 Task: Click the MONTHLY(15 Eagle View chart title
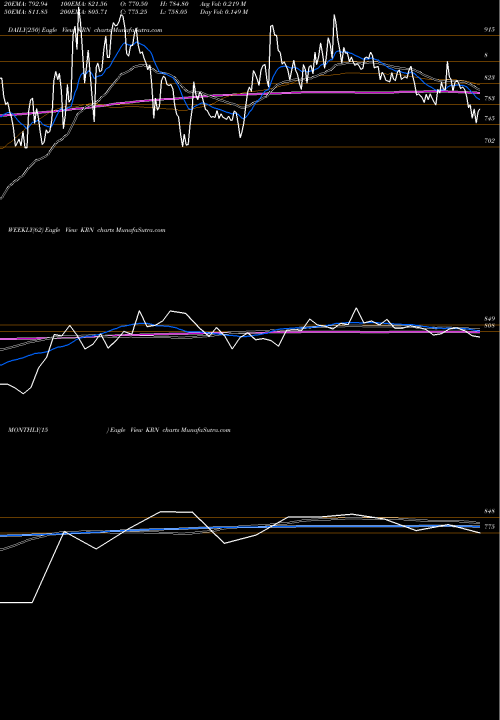pos(119,430)
